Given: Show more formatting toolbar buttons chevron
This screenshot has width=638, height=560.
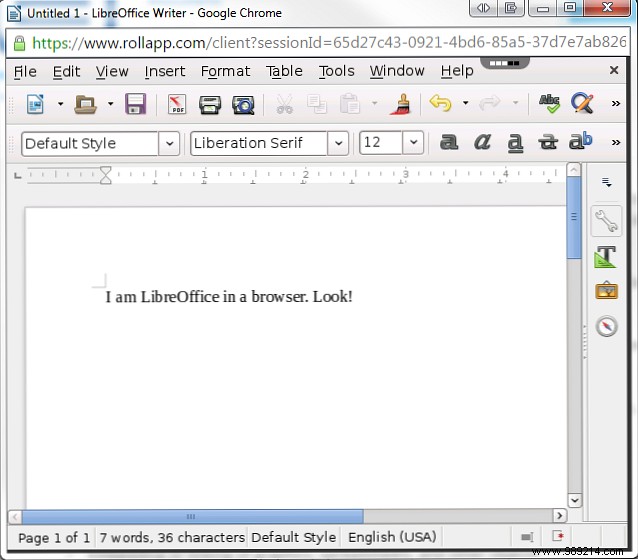Looking at the screenshot, I should [x=616, y=142].
